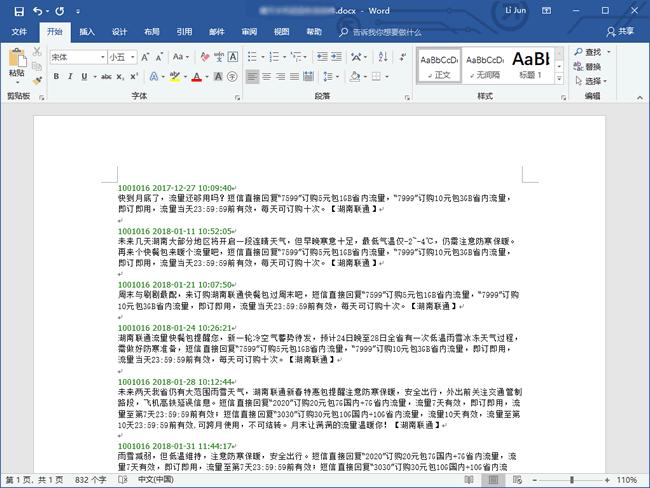Click the Redo/Repeat icon
The height and width of the screenshot is (488, 650).
click(60, 11)
